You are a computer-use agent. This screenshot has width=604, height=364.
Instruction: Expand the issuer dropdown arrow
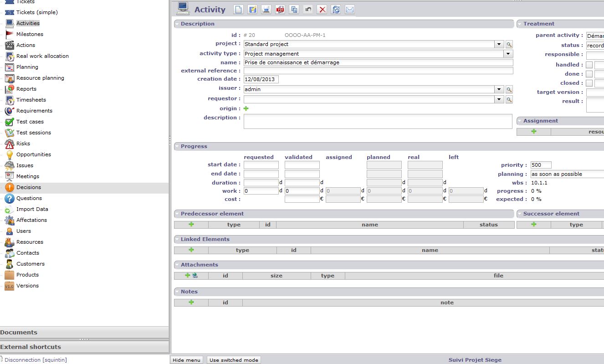click(499, 89)
